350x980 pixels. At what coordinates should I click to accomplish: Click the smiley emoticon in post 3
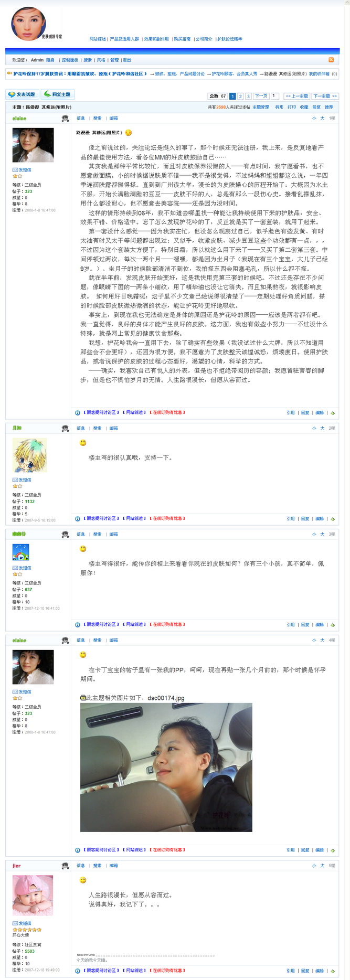[83, 549]
